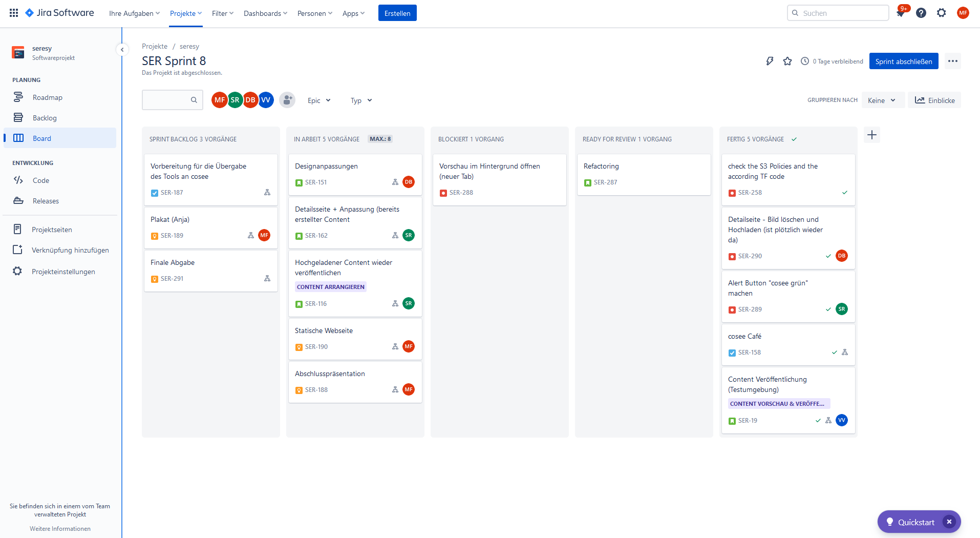
Task: Click the automation lightning bolt icon
Action: 769,61
